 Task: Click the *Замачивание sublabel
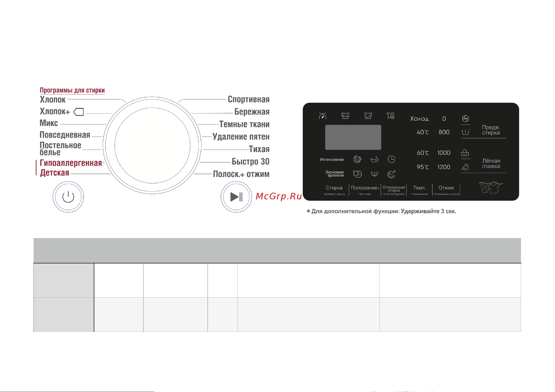(x=419, y=194)
